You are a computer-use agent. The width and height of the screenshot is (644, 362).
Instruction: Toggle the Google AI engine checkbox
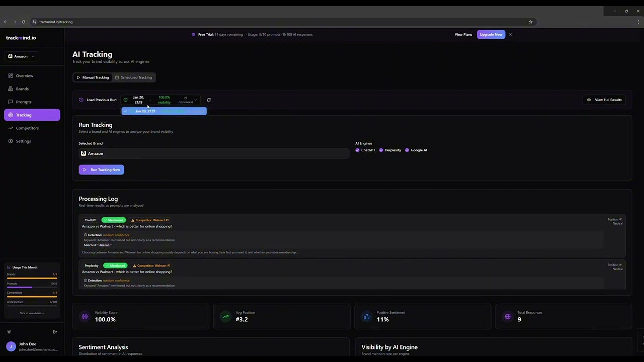407,150
